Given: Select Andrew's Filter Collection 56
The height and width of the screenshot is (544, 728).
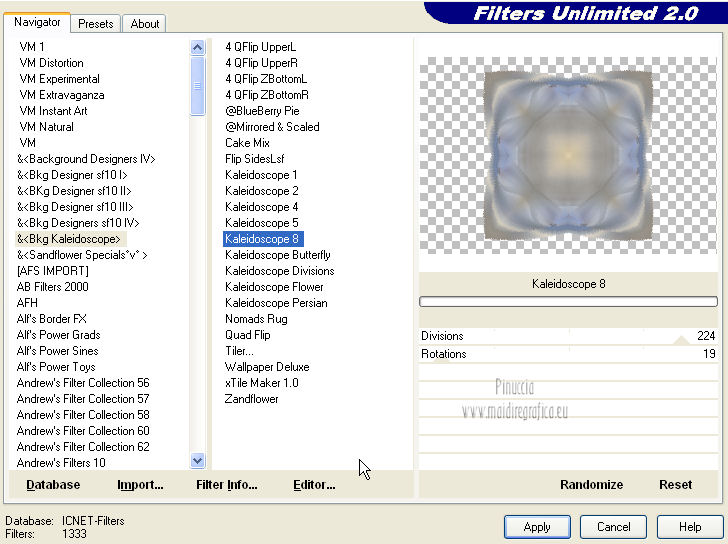Looking at the screenshot, I should tap(83, 383).
